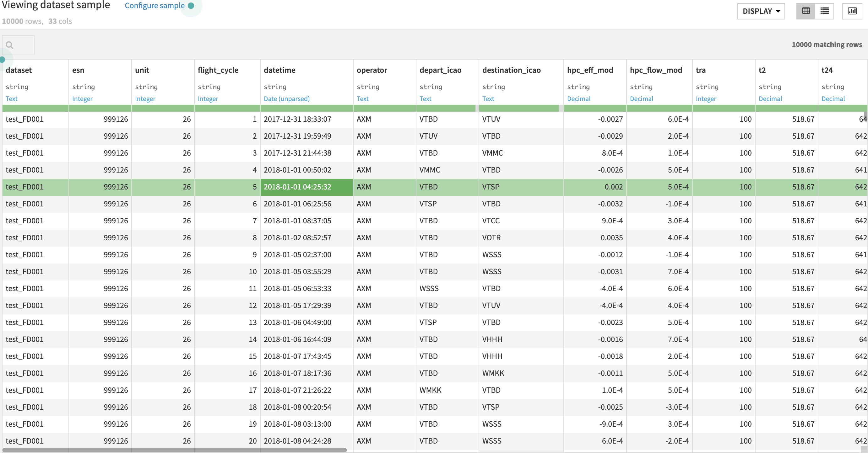Click destination cell WMKK in row 16
The width and height of the screenshot is (868, 453).
click(x=521, y=373)
